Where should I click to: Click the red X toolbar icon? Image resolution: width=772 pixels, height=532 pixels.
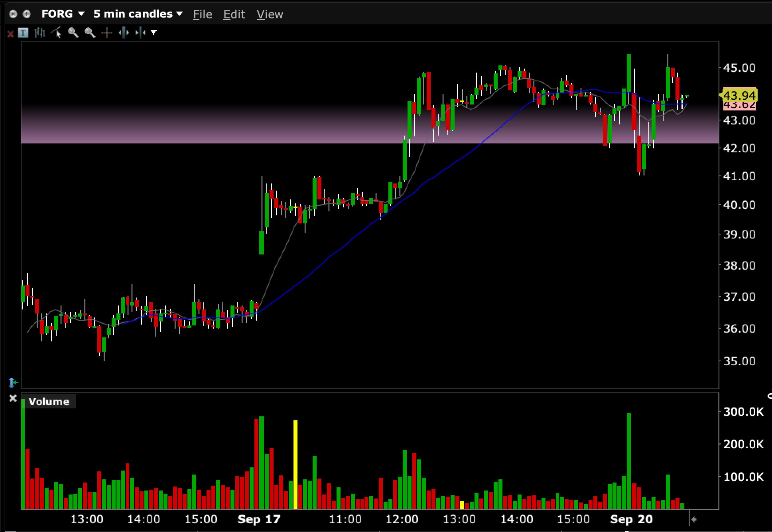coord(11,34)
